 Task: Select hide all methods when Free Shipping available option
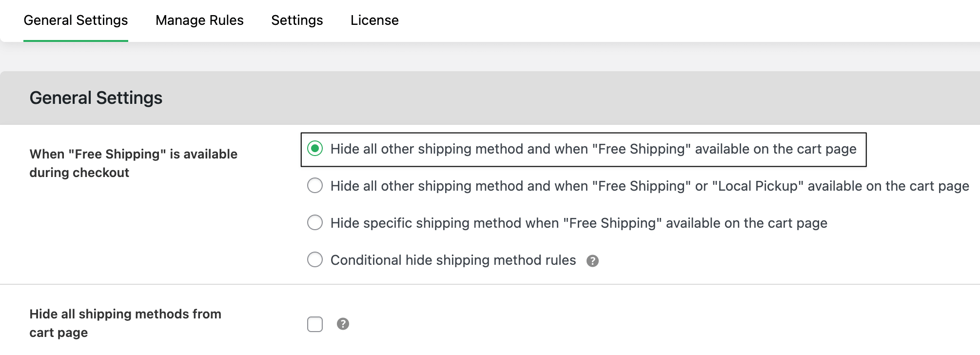315,149
